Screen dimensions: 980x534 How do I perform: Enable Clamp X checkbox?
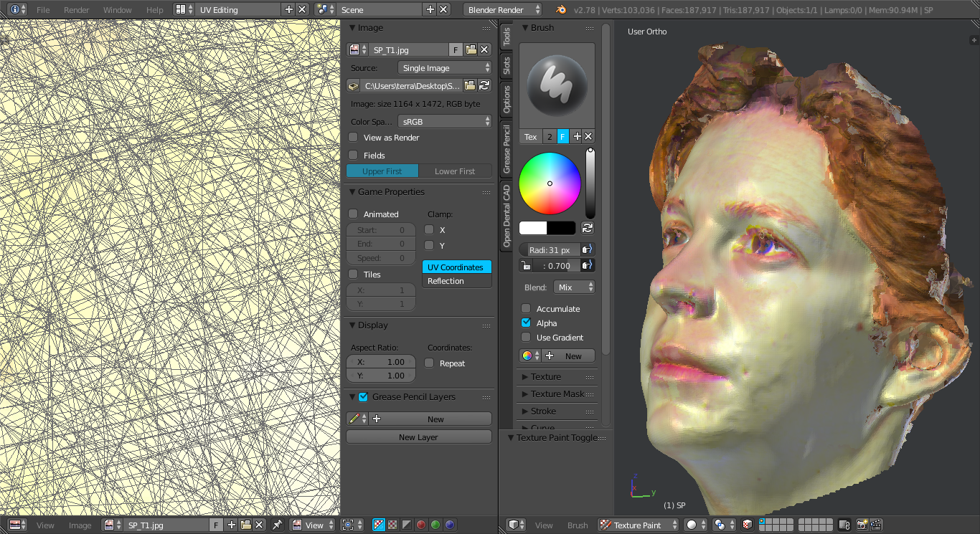tap(429, 229)
